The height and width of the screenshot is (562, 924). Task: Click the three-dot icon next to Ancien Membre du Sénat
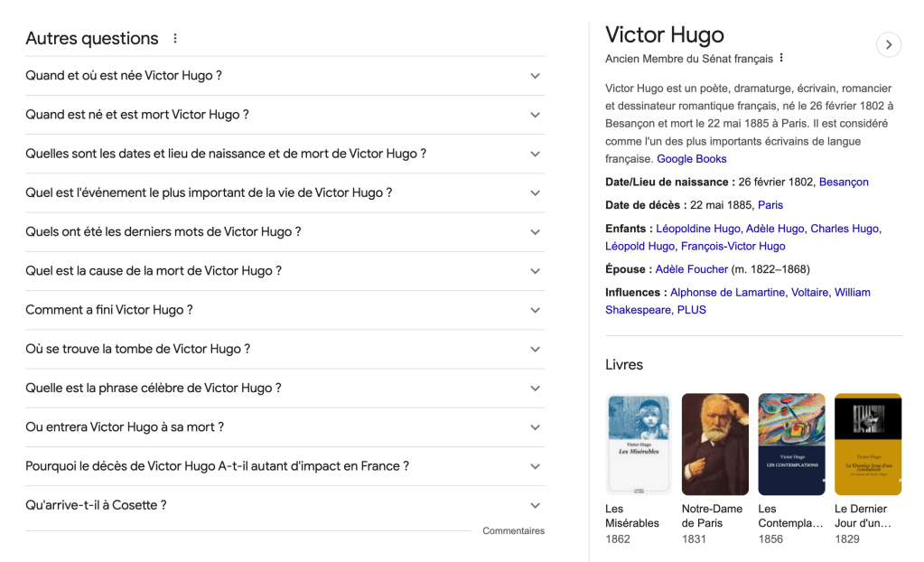coord(781,59)
